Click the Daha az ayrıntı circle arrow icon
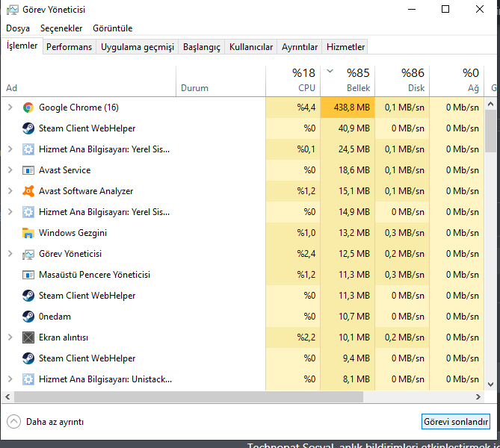The image size is (500, 448). 13,422
